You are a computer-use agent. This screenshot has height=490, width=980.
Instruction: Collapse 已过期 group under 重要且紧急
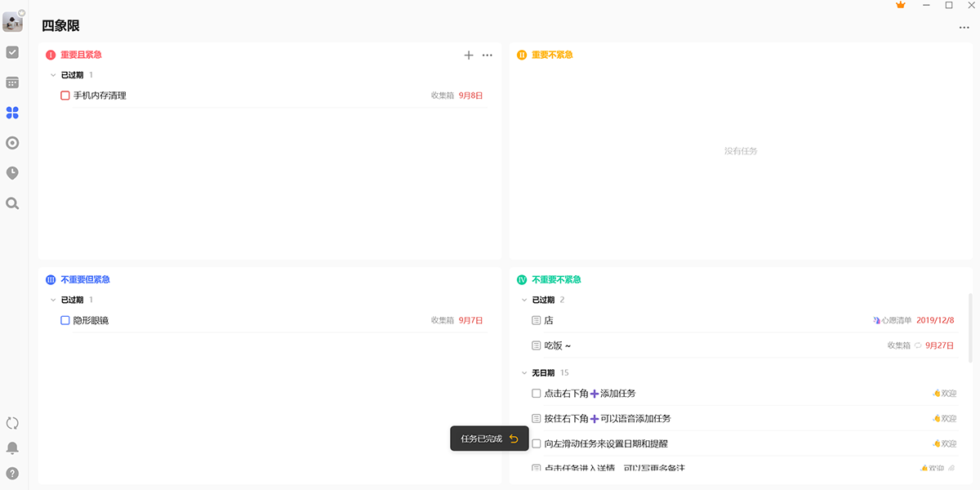pyautogui.click(x=53, y=75)
